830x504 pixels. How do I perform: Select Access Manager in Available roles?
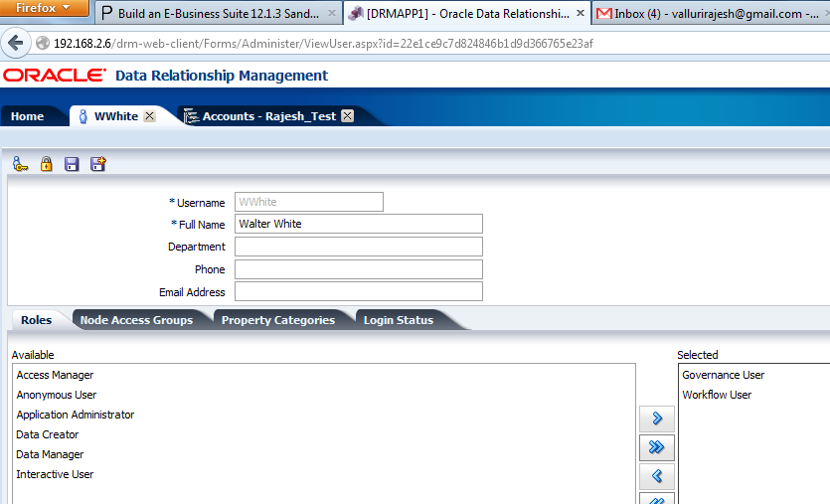pyautogui.click(x=55, y=375)
